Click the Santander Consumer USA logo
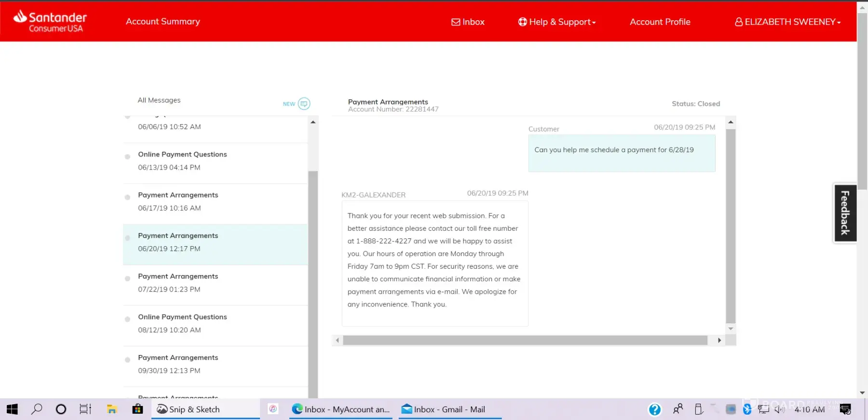This screenshot has height=420, width=868. (50, 21)
